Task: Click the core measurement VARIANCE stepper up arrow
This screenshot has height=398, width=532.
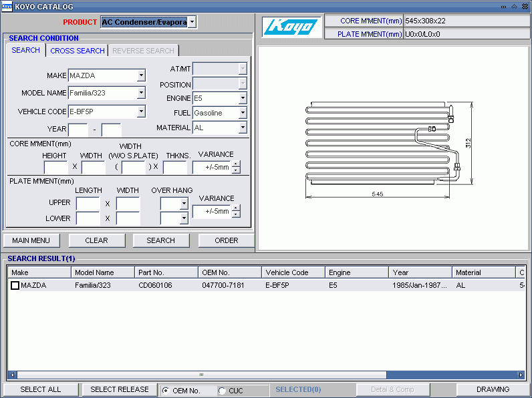Action: tap(236, 164)
